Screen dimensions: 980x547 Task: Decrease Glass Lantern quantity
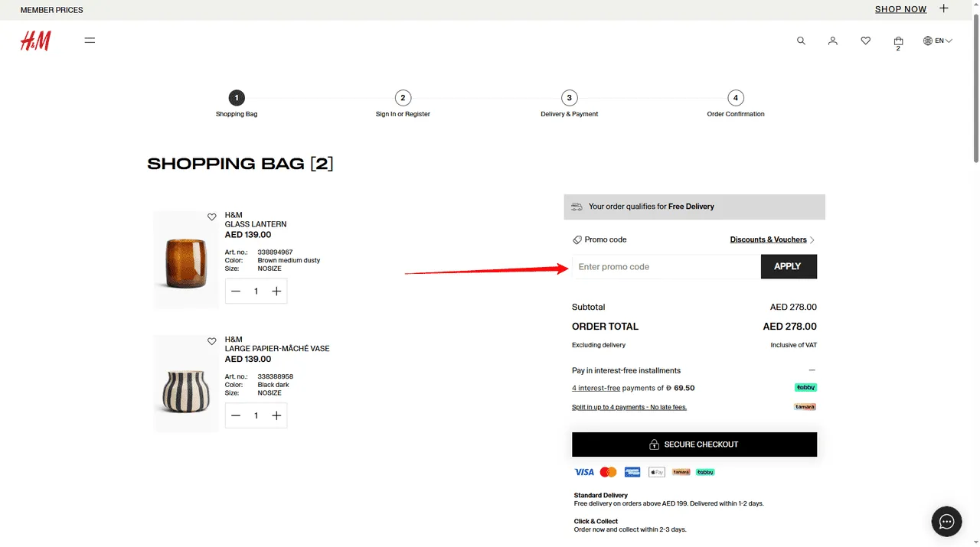[236, 291]
